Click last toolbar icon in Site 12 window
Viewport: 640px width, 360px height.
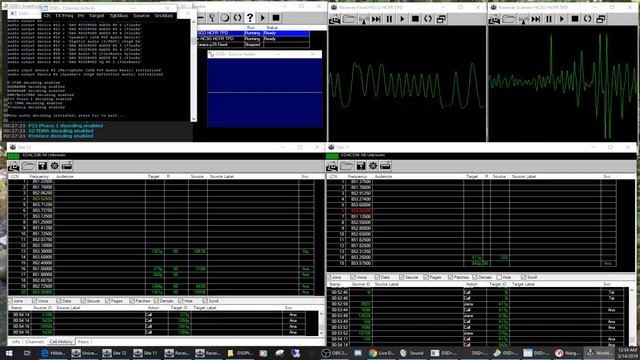click(67, 166)
